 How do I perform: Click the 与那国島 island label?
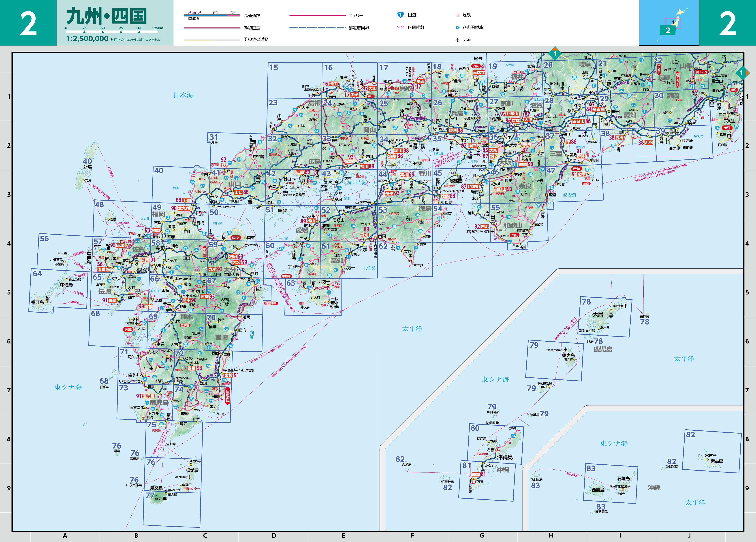[x=536, y=479]
